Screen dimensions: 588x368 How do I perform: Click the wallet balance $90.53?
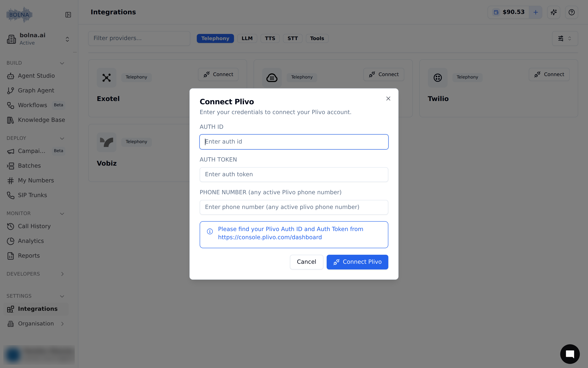tap(509, 12)
